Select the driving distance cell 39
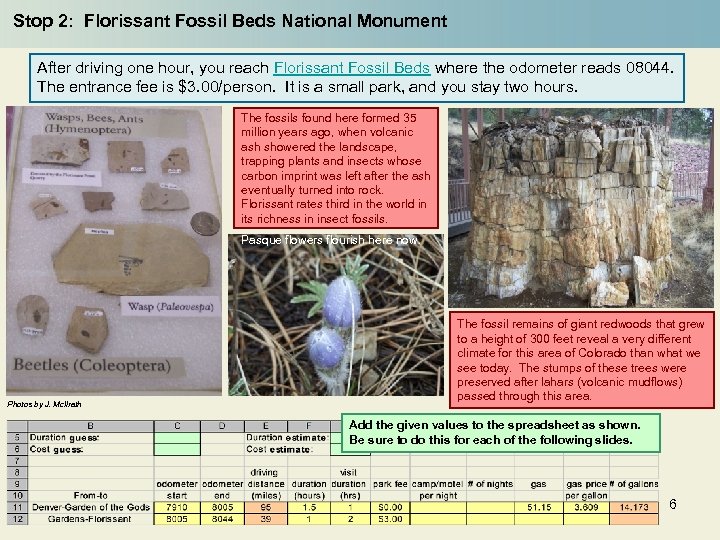Screen dimensions: 720x540 [x=266, y=519]
